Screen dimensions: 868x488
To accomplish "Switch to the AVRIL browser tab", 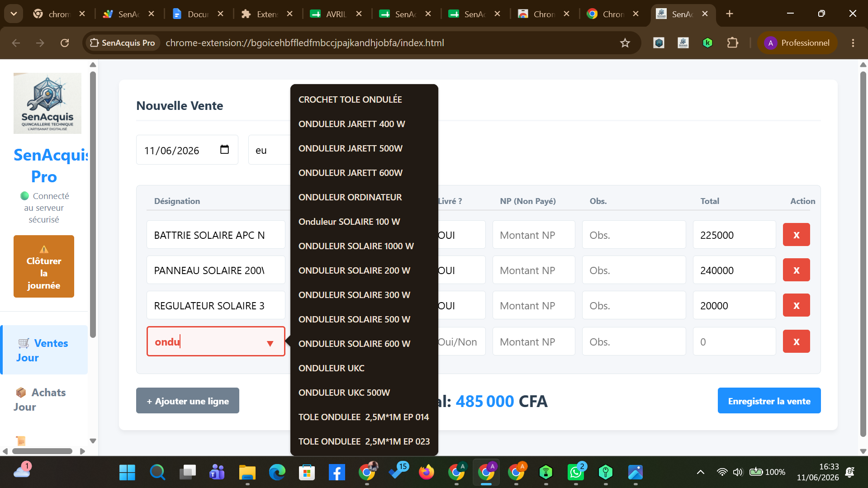I will (336, 14).
